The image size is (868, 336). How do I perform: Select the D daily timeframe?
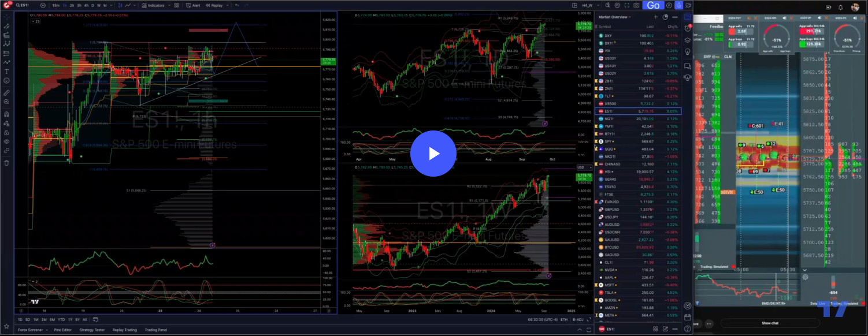[x=92, y=5]
